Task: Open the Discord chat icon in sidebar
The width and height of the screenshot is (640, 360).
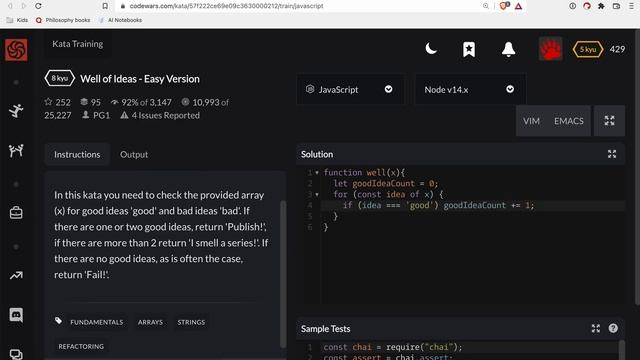Action: tap(16, 315)
